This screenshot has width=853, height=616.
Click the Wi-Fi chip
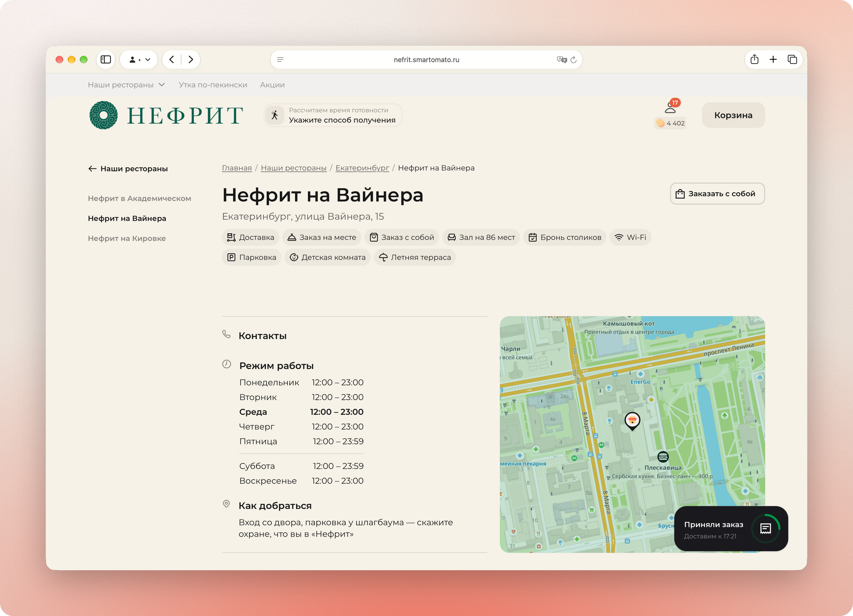point(630,238)
